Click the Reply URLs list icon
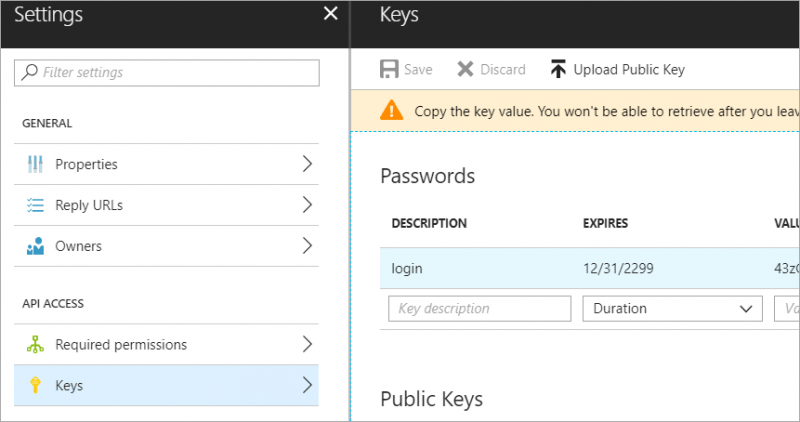800x422 pixels. click(35, 205)
